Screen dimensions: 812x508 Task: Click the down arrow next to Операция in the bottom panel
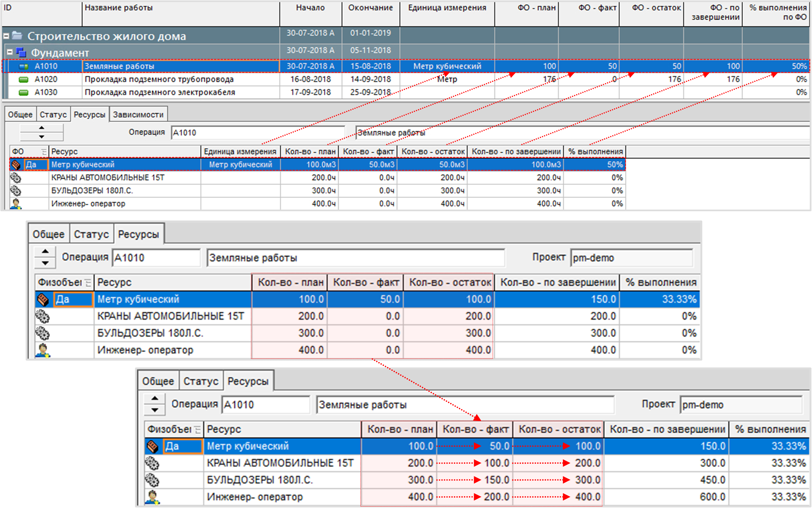tap(155, 410)
